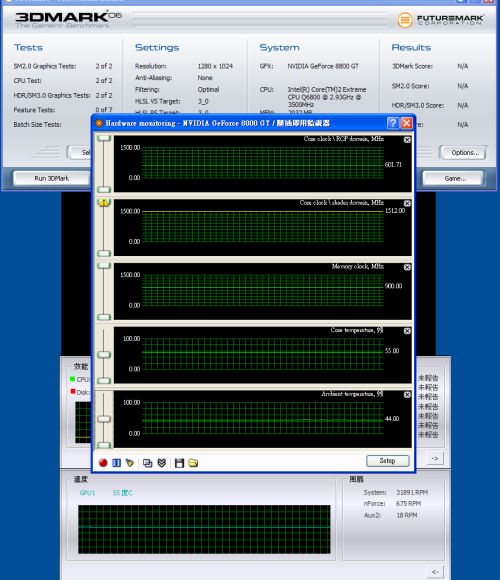The height and width of the screenshot is (580, 500).
Task: Click the green CPU legend square
Action: (x=72, y=379)
